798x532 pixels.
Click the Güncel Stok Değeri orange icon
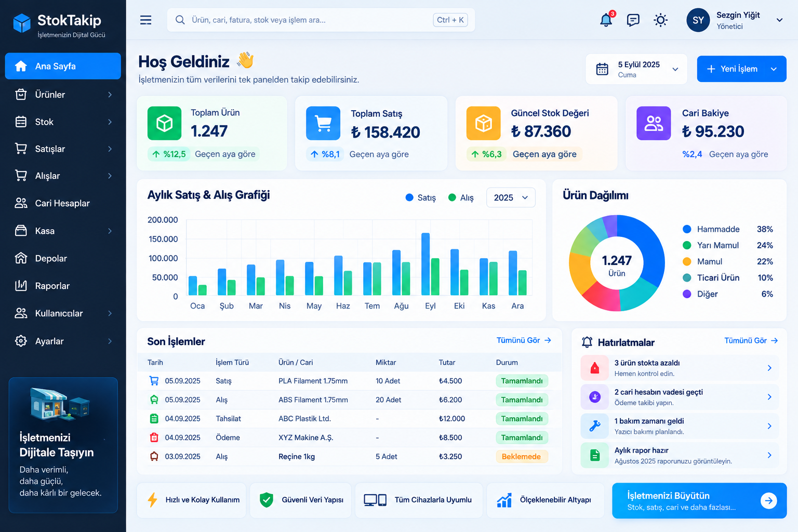(x=483, y=123)
